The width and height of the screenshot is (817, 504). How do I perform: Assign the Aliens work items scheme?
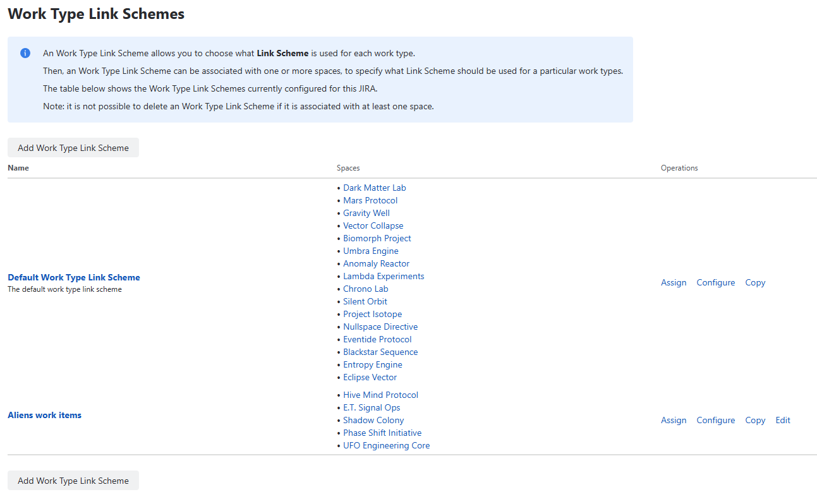click(x=674, y=420)
